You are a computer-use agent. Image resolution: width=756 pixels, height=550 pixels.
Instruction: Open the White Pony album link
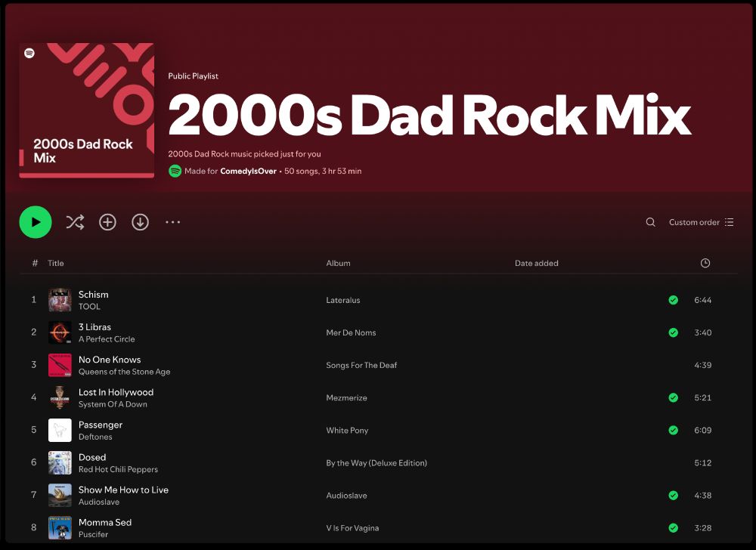click(x=347, y=430)
